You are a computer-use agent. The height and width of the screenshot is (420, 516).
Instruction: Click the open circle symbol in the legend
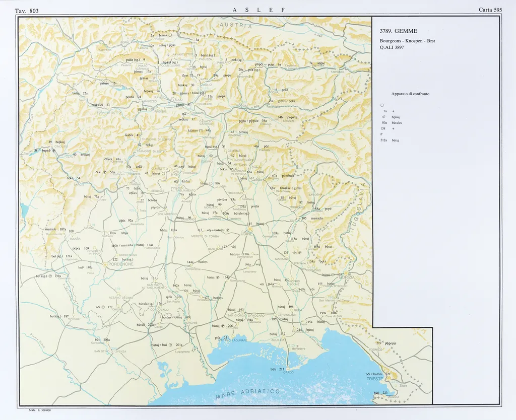pos(382,104)
